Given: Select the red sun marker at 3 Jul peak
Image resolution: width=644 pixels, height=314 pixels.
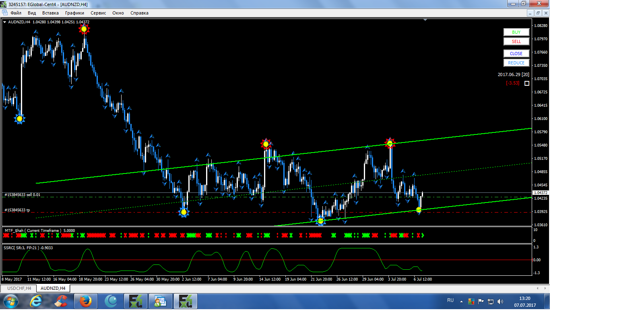Looking at the screenshot, I should pyautogui.click(x=390, y=143).
